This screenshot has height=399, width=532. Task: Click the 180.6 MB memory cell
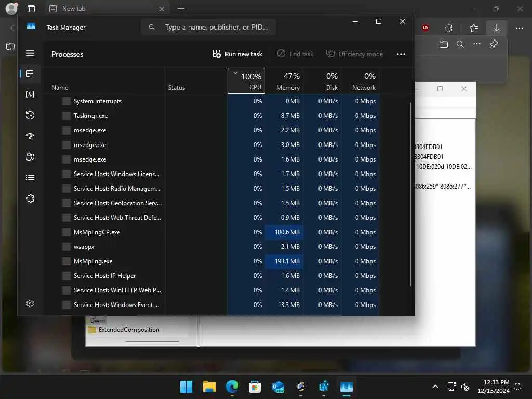click(284, 232)
